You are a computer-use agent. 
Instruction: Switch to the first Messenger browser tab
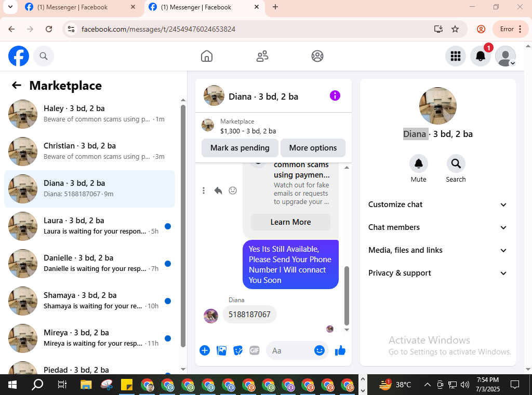coord(79,7)
